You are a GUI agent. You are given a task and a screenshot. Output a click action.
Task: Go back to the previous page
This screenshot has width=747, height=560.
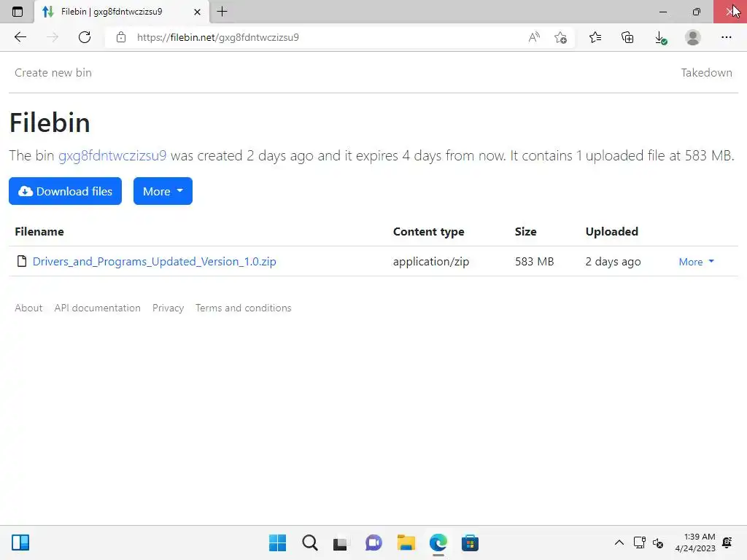20,37
